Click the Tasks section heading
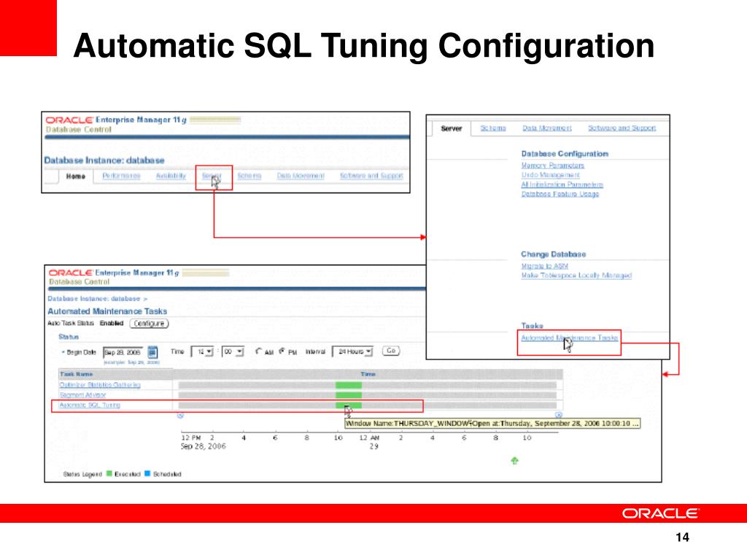The height and width of the screenshot is (560, 747). (x=532, y=326)
